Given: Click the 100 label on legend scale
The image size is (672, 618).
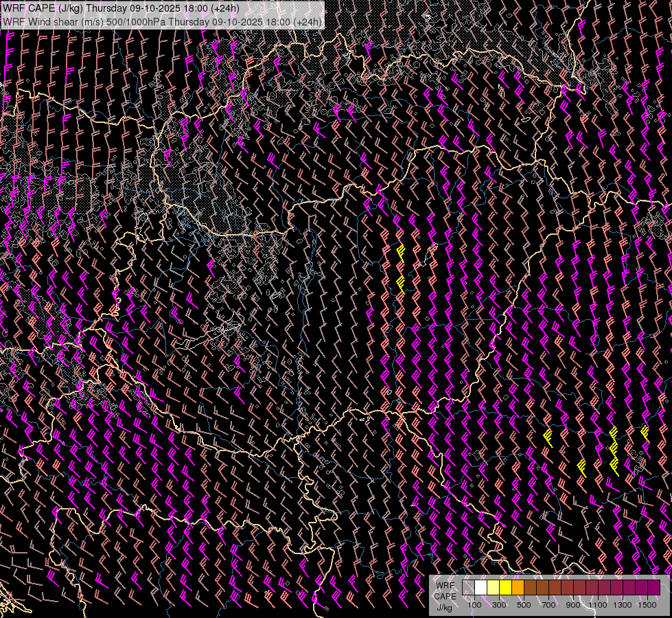Looking at the screenshot, I should pos(474,605).
